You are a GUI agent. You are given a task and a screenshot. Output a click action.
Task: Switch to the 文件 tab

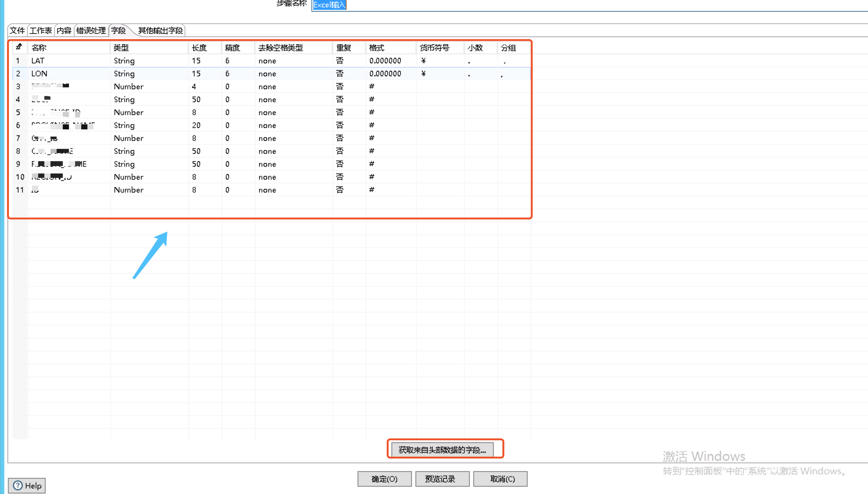[x=17, y=30]
